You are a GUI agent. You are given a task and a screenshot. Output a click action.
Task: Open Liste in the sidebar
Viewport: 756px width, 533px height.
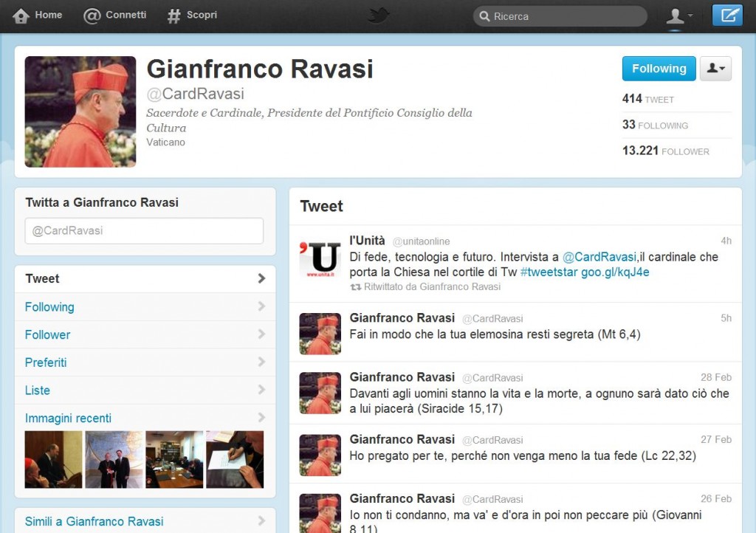point(145,390)
